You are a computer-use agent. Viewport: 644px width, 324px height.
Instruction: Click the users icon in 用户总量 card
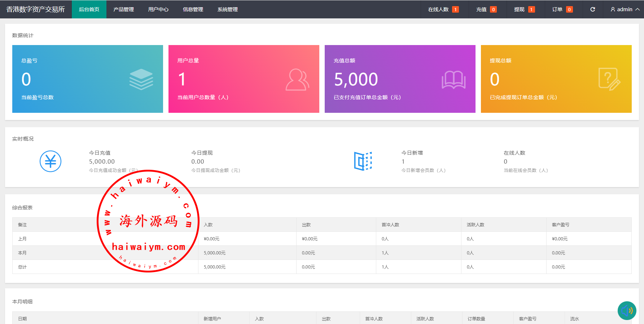(297, 80)
